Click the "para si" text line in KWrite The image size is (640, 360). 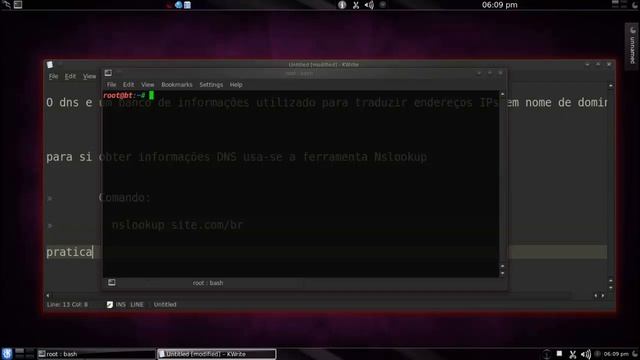(69, 157)
